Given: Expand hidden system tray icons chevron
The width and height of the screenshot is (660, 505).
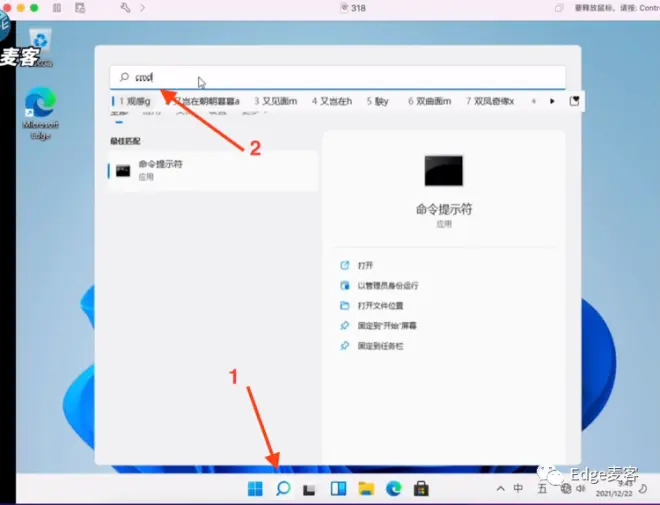Looking at the screenshot, I should point(500,489).
